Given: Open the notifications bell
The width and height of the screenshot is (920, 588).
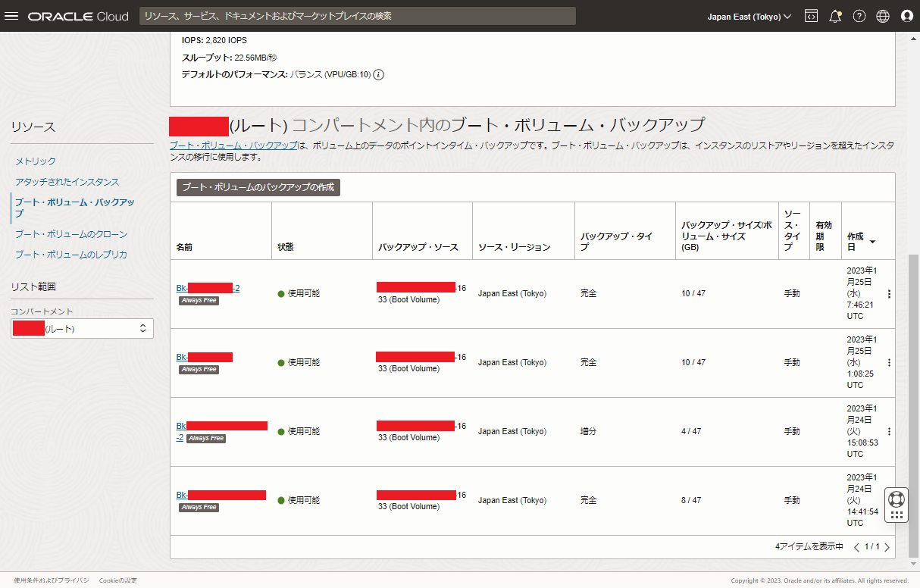Looking at the screenshot, I should pyautogui.click(x=835, y=16).
